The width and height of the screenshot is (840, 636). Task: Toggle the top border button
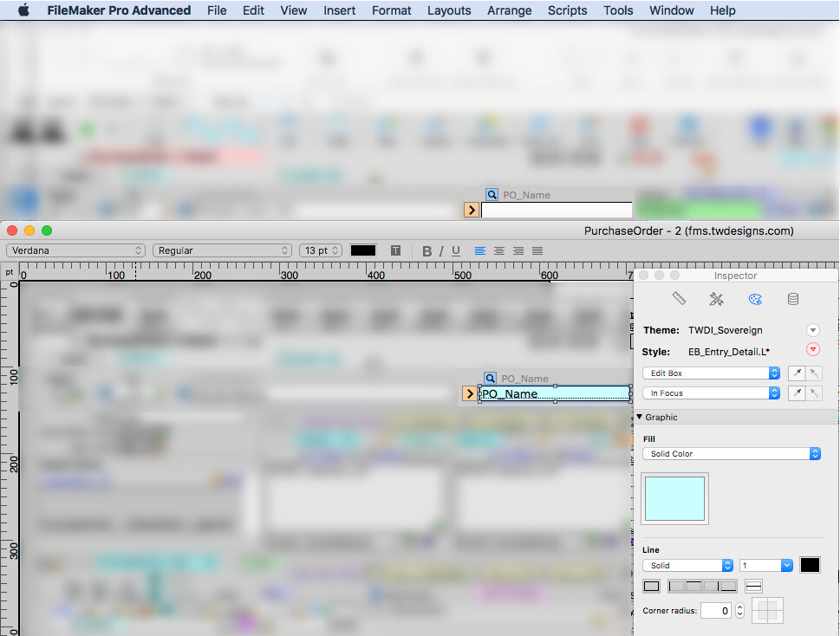693,587
